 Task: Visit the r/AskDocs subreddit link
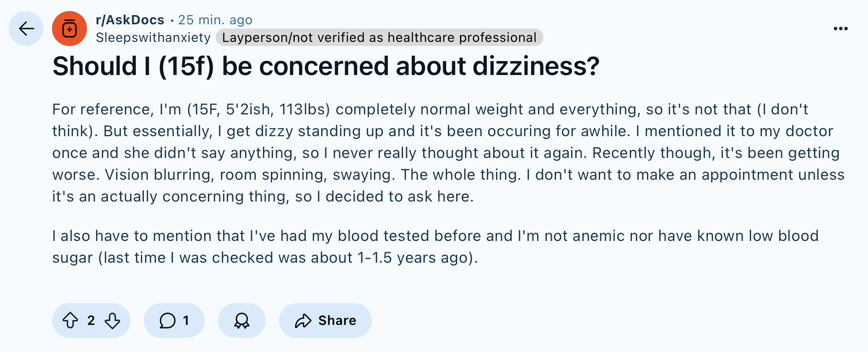(x=130, y=20)
